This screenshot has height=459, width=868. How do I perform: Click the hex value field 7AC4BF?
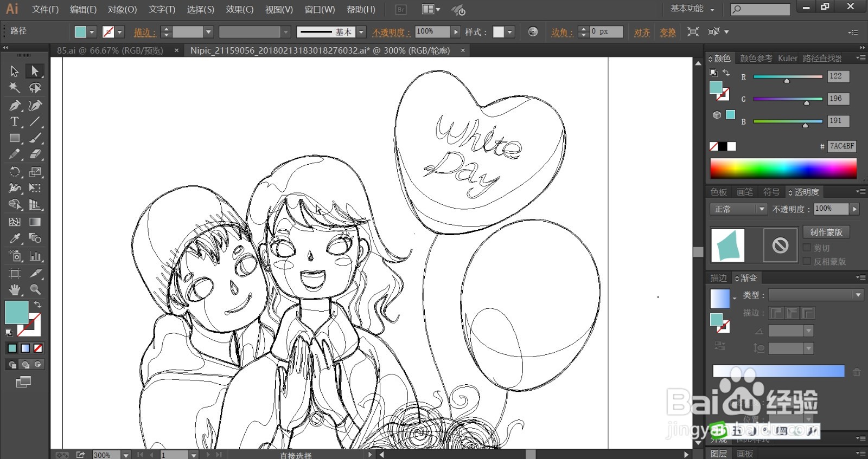842,146
